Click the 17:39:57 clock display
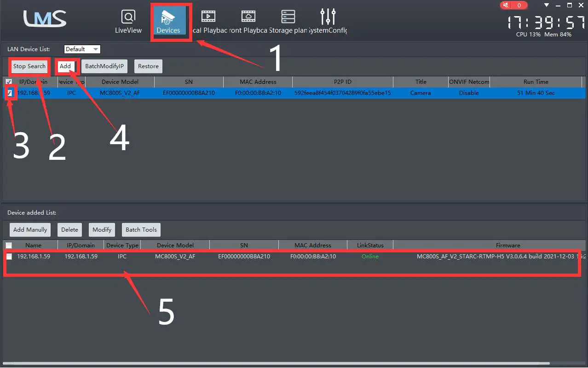 point(546,22)
